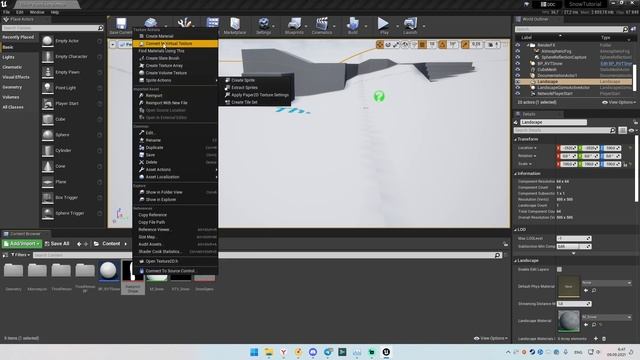Open property matrix grid icon in Details
This screenshot has width=640, height=360.
pos(622,130)
